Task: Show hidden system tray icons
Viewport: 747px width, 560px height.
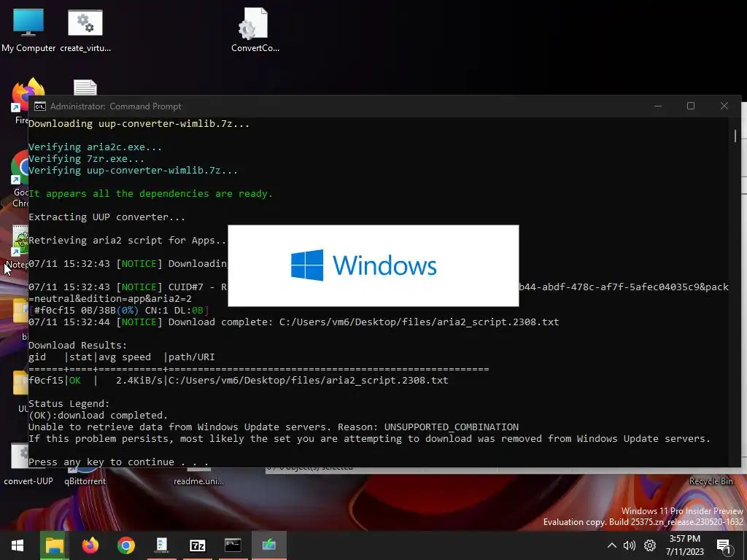Action: [x=612, y=545]
